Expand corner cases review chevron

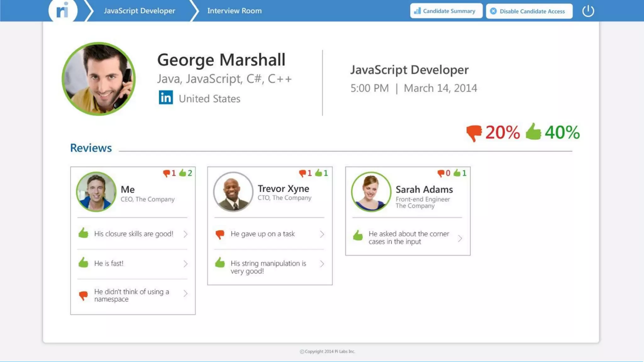pyautogui.click(x=460, y=239)
